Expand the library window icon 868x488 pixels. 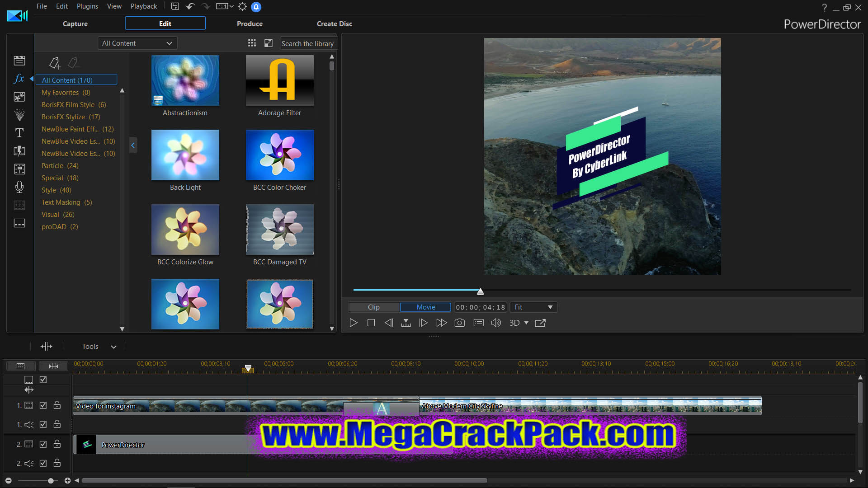tap(269, 43)
